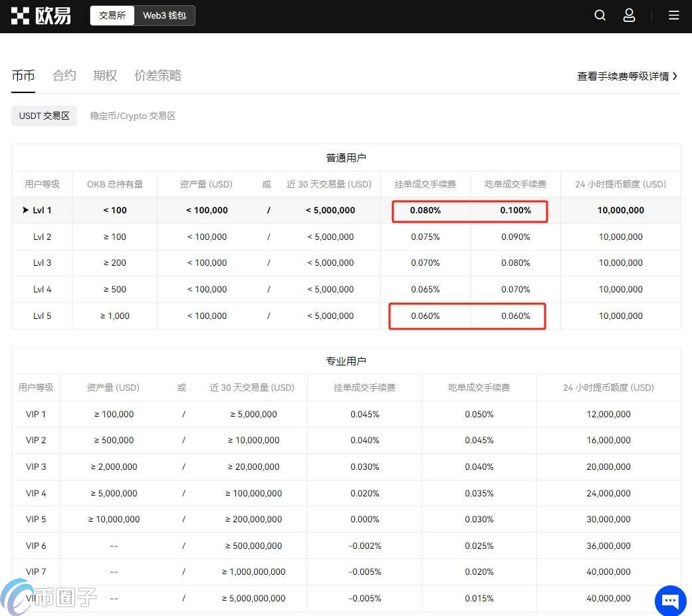Click Lvl 1 maker fee 0.080%

point(425,210)
